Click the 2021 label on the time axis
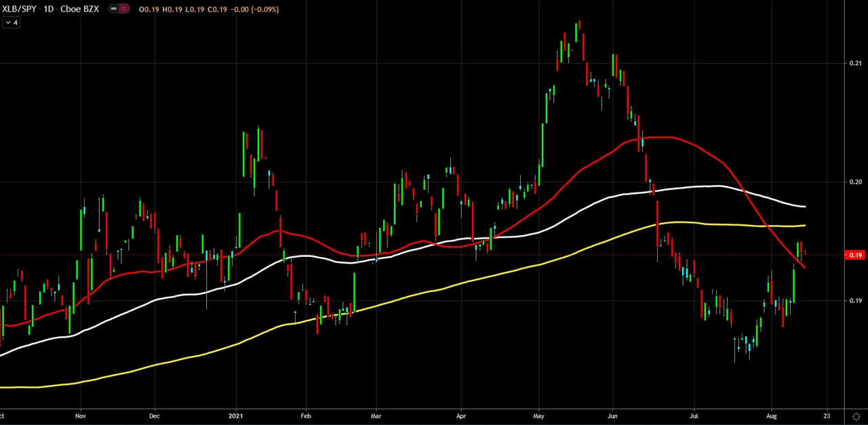Screen dimensions: 868x425 (x=235, y=416)
